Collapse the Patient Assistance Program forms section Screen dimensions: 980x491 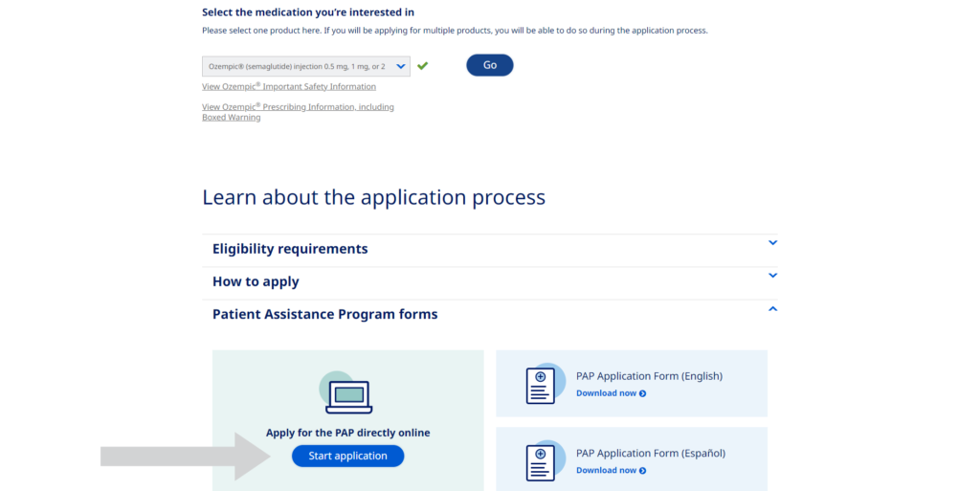490,314
